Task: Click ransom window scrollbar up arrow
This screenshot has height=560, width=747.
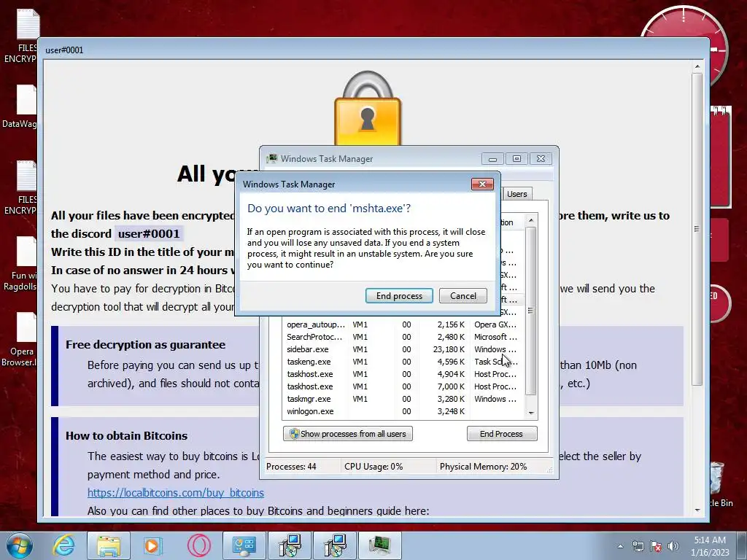Action: [x=697, y=66]
